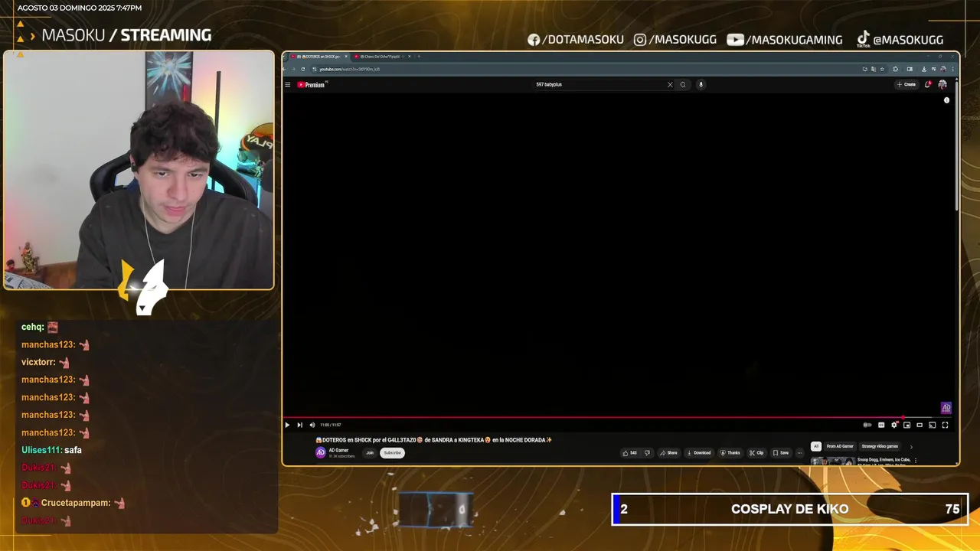Save video to playlist
Viewport: 980px width, 551px height.
pyautogui.click(x=780, y=452)
